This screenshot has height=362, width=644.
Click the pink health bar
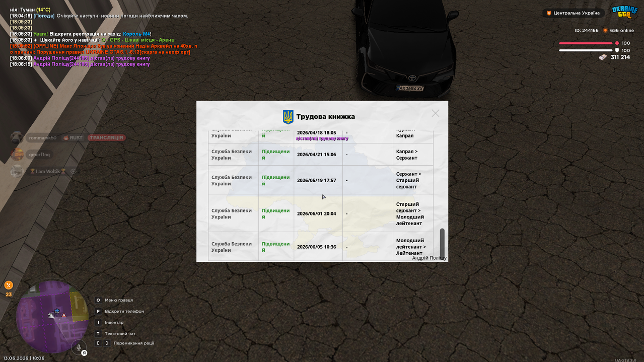586,43
